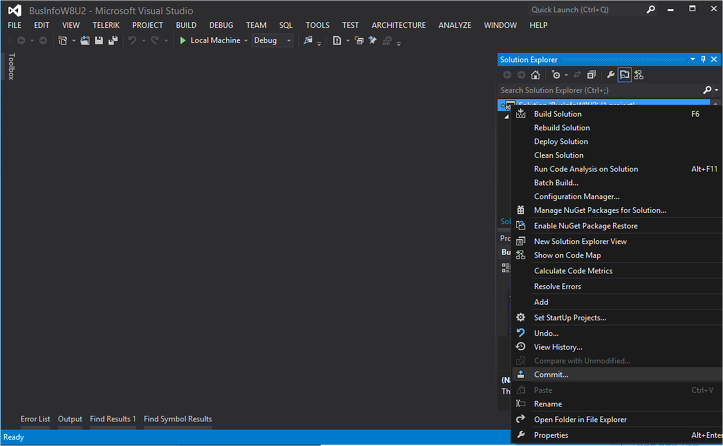Select Deploy Solution in the context menu
This screenshot has height=446, width=723.
(x=617, y=142)
